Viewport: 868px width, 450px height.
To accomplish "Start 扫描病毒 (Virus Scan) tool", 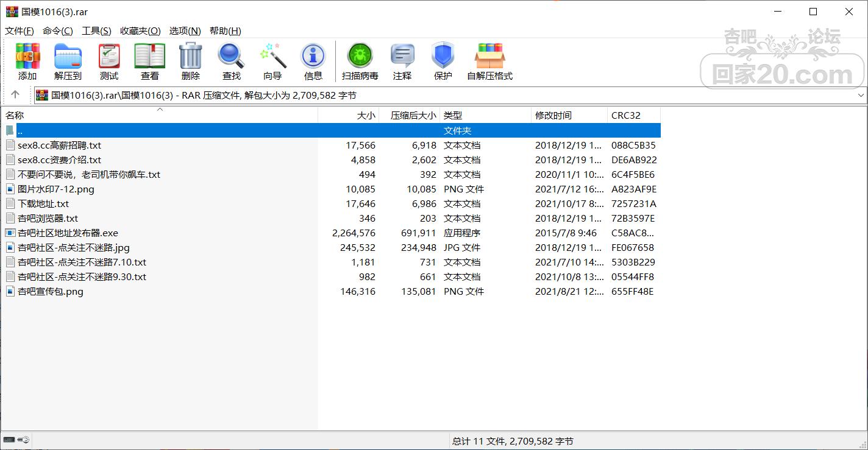I will pos(360,62).
